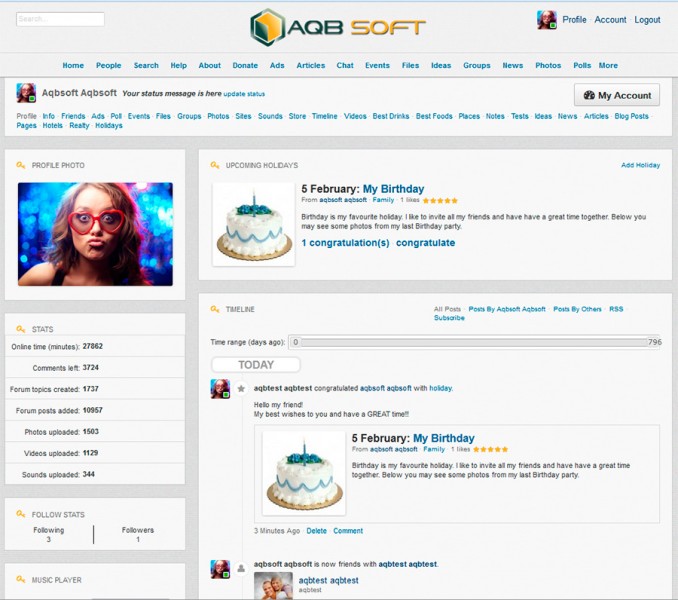Screen dimensions: 678x600
Task: Click the Followers count 1
Action: click(138, 539)
